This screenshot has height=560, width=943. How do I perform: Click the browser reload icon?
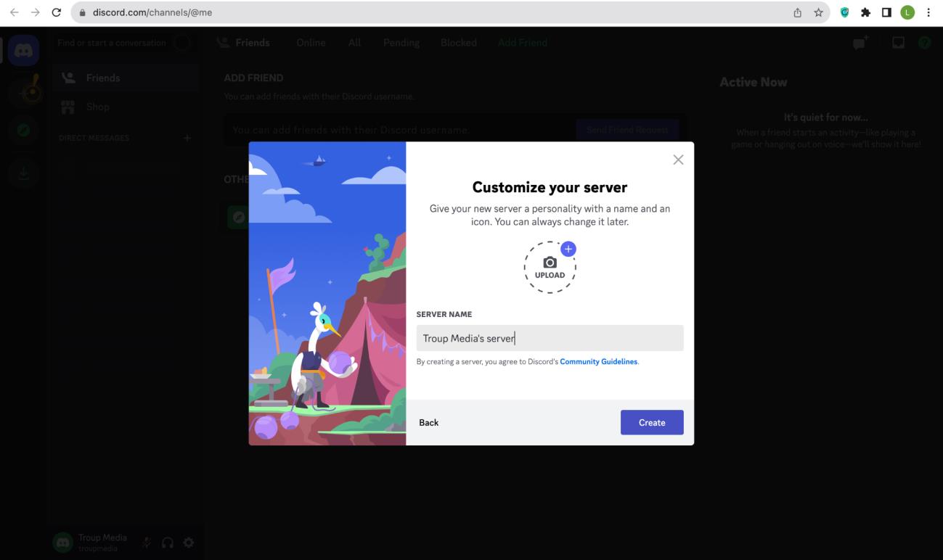pos(57,12)
